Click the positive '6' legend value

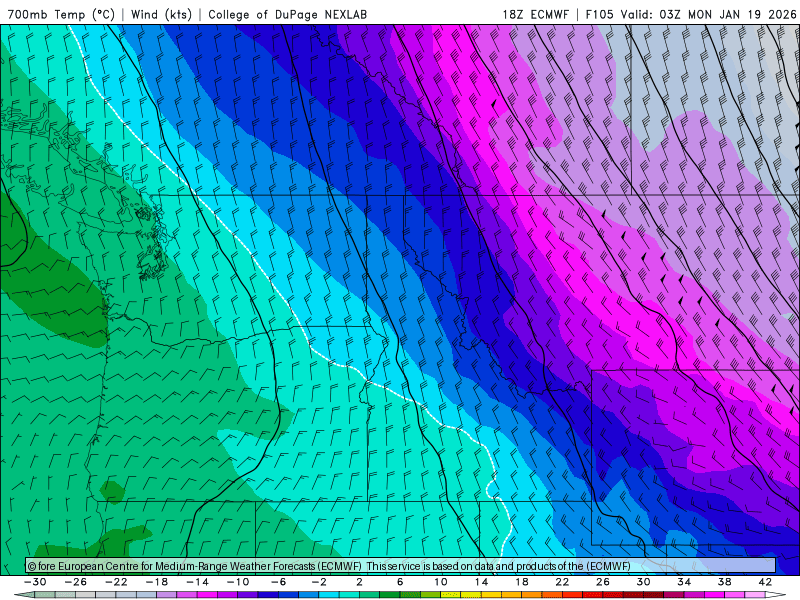[x=400, y=582]
